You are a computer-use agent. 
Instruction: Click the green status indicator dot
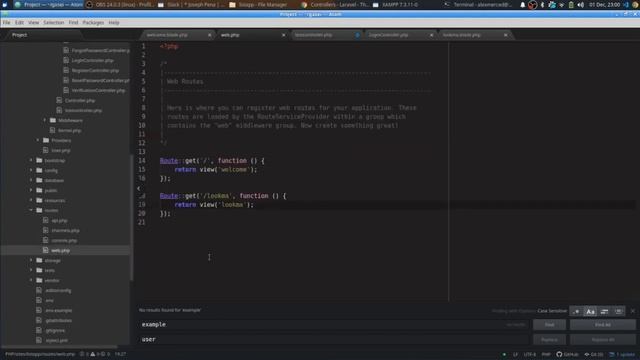pos(504,354)
